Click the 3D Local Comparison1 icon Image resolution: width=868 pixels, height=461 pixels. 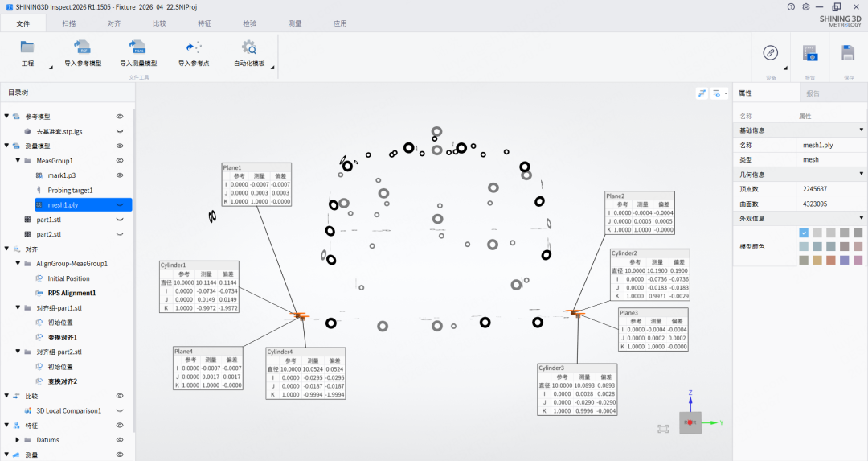click(x=27, y=410)
